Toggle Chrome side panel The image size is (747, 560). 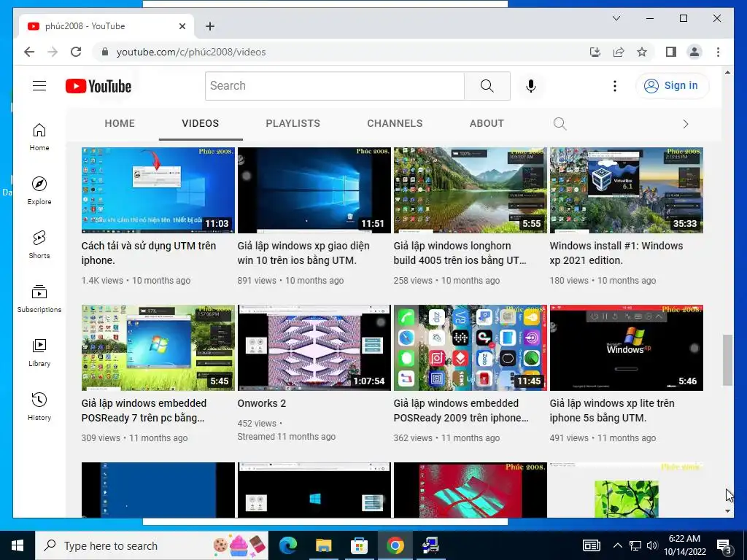[x=671, y=52]
